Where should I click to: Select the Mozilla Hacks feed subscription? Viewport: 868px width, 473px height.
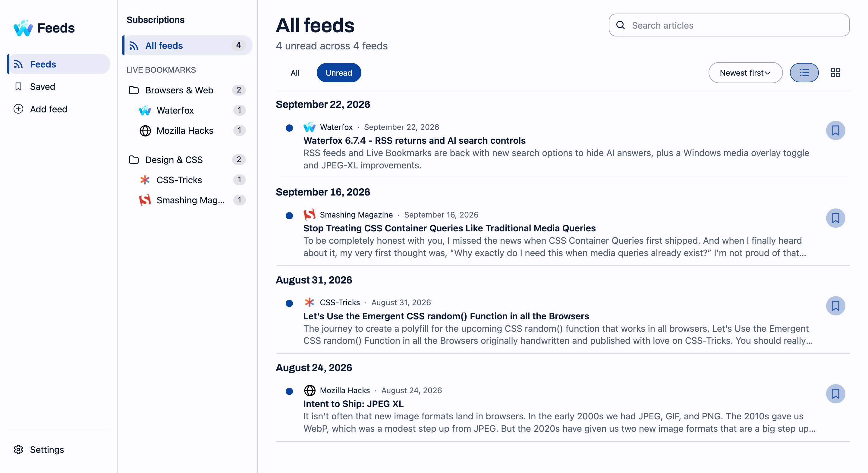(x=192, y=130)
